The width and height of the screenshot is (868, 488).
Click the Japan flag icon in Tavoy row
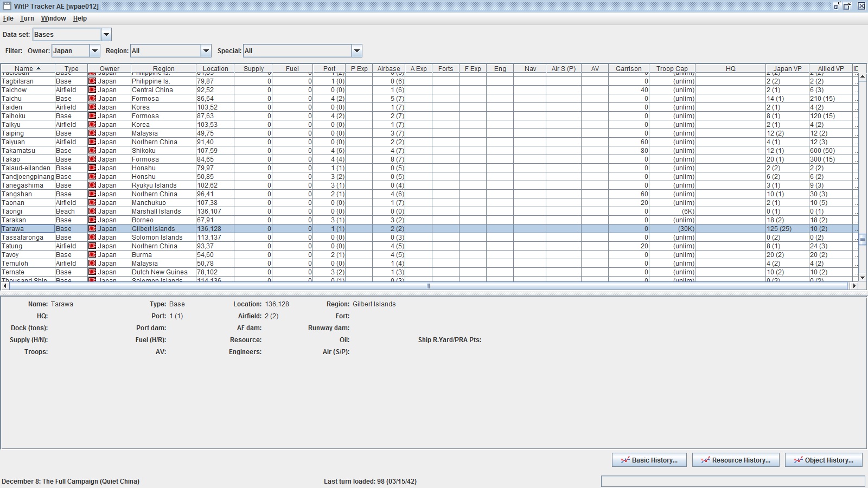[x=92, y=255]
